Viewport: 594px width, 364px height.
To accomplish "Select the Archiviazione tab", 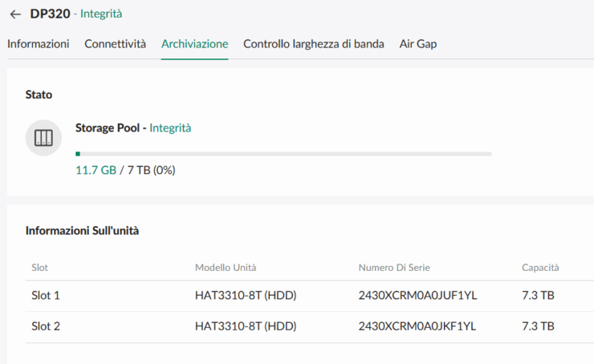I will coord(194,44).
